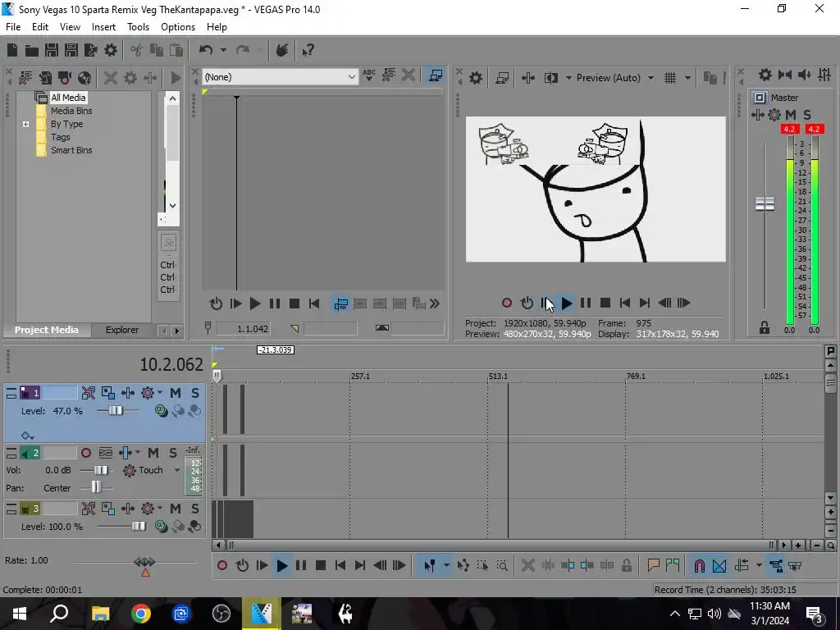Select the zoom edit tool

tap(502, 565)
